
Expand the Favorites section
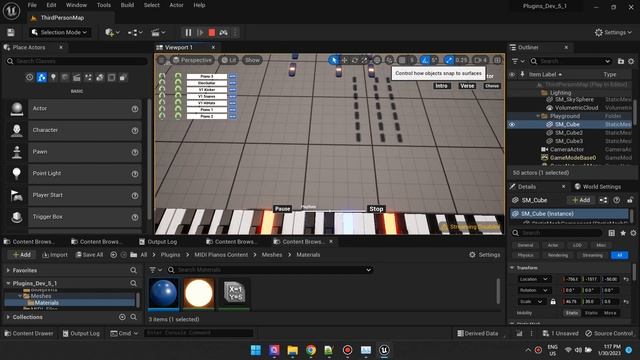8,270
